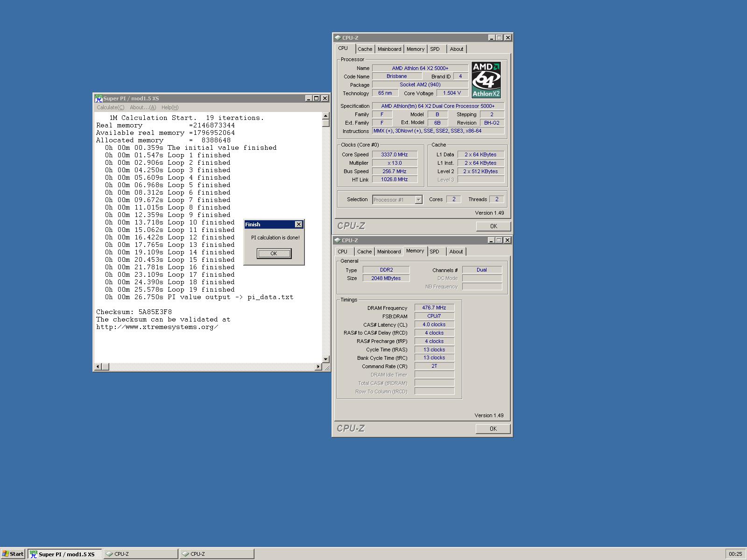Click the Loop 19 finished line

click(170, 290)
